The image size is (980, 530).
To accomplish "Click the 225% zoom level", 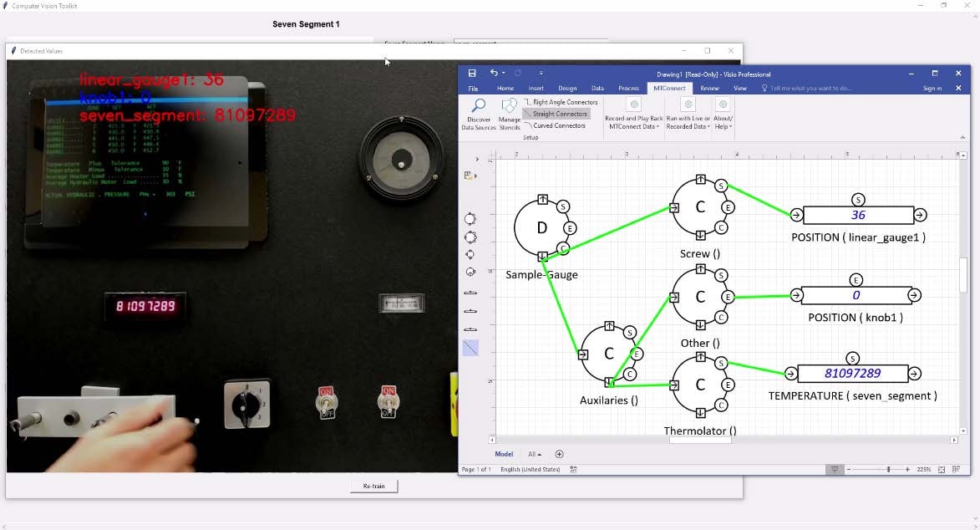I will point(924,469).
